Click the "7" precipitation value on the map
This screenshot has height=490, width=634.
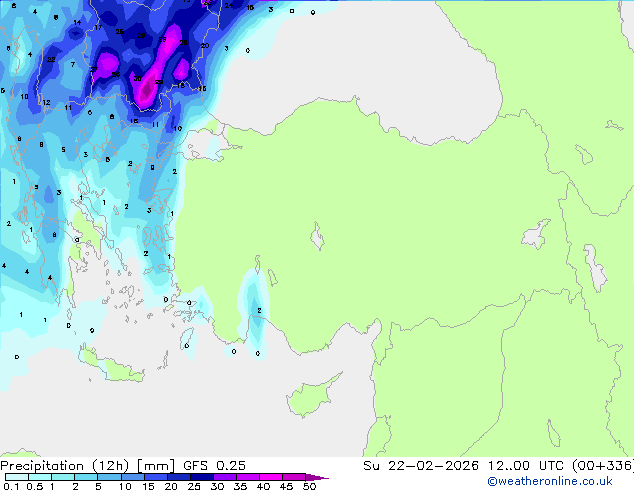coord(73,64)
